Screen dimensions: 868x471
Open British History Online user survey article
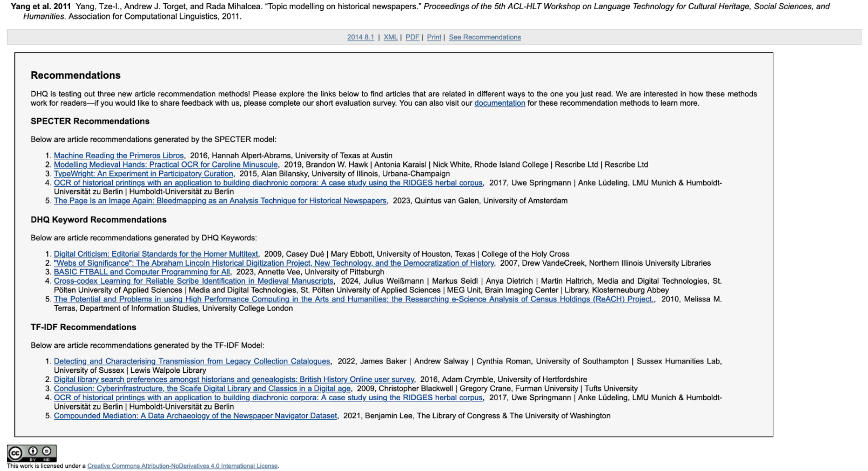(x=233, y=379)
